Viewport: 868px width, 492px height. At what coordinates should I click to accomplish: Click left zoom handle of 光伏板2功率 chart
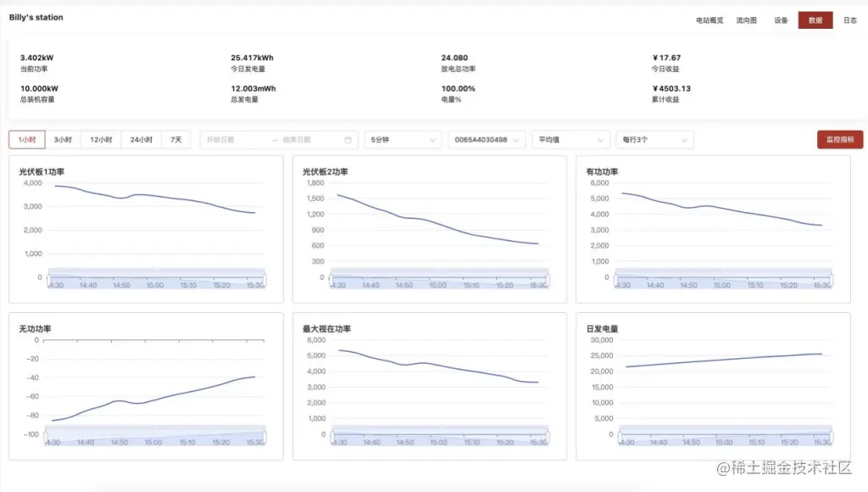pyautogui.click(x=331, y=280)
